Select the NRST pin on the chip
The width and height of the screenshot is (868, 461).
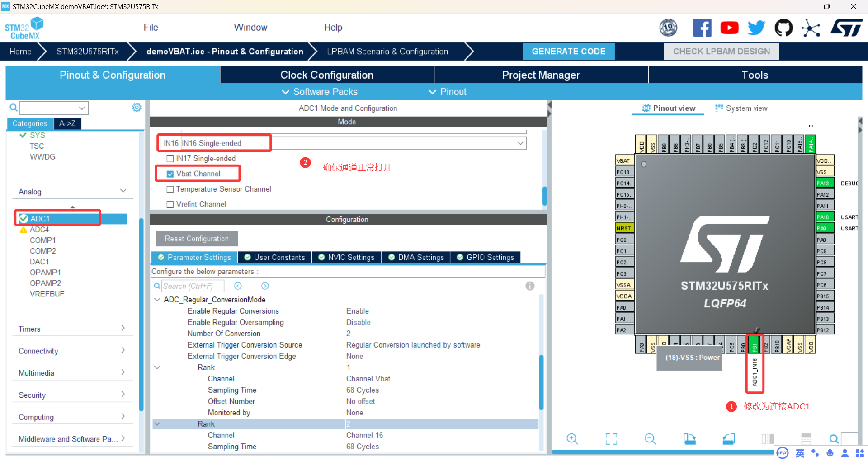tap(625, 228)
